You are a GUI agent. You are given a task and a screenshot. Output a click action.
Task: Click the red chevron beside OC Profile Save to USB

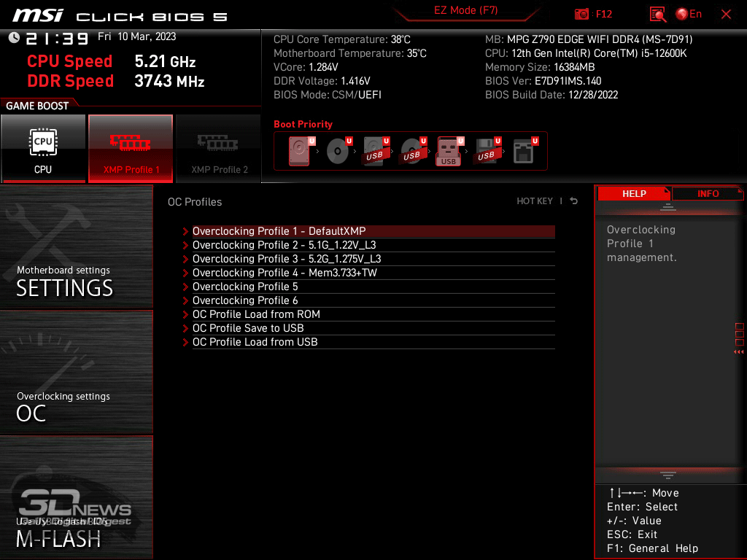pos(185,328)
